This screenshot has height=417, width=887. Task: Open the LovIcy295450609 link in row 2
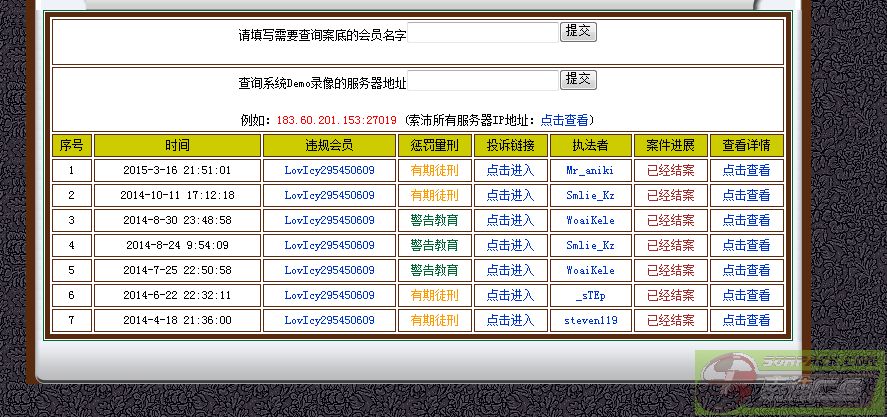click(x=329, y=195)
